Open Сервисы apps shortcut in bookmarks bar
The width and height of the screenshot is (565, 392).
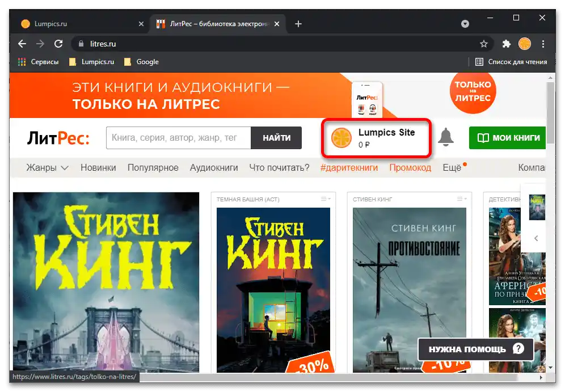pyautogui.click(x=38, y=62)
